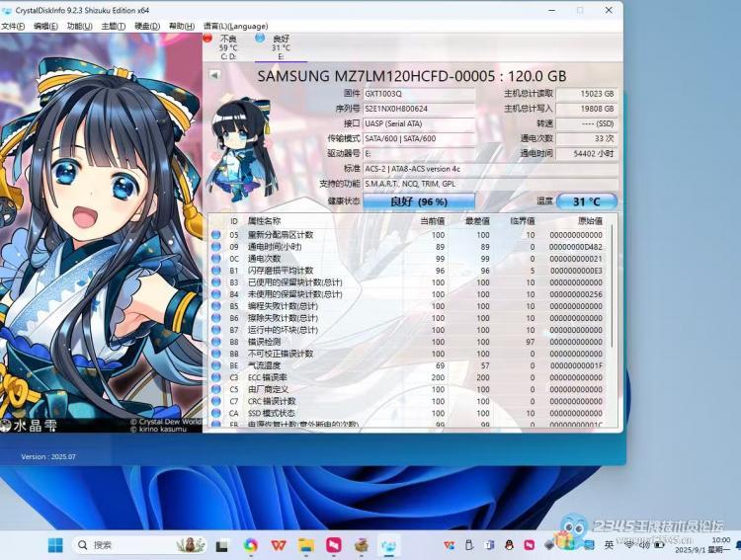This screenshot has height=560, width=741.
Task: Click the QQ penguin tray icon
Action: click(510, 545)
